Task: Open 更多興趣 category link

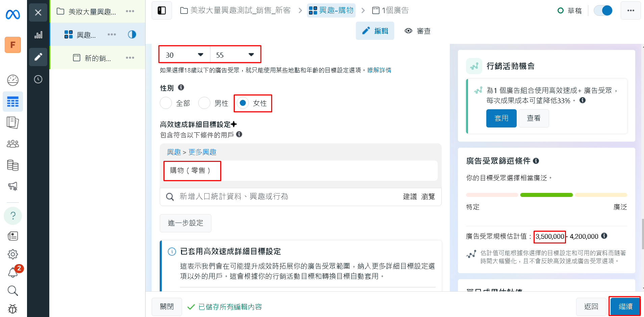Action: tap(202, 152)
